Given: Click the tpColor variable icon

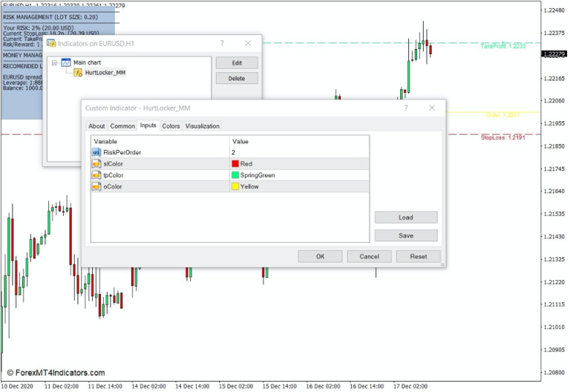Looking at the screenshot, I should point(96,175).
